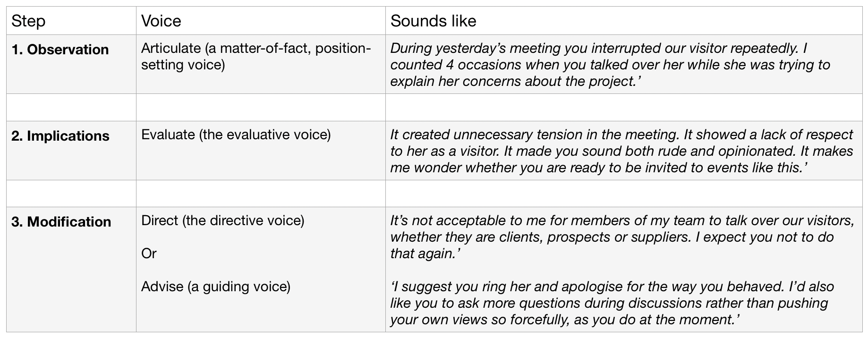Click the word "Or" in the Voice column
Screen dimensions: 868x337
pyautogui.click(x=149, y=253)
